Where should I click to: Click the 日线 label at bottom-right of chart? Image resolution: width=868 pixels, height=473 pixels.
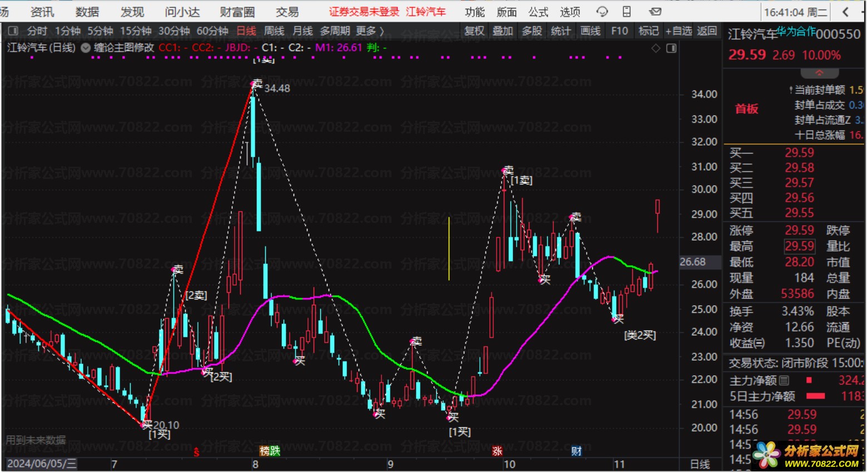click(x=700, y=464)
